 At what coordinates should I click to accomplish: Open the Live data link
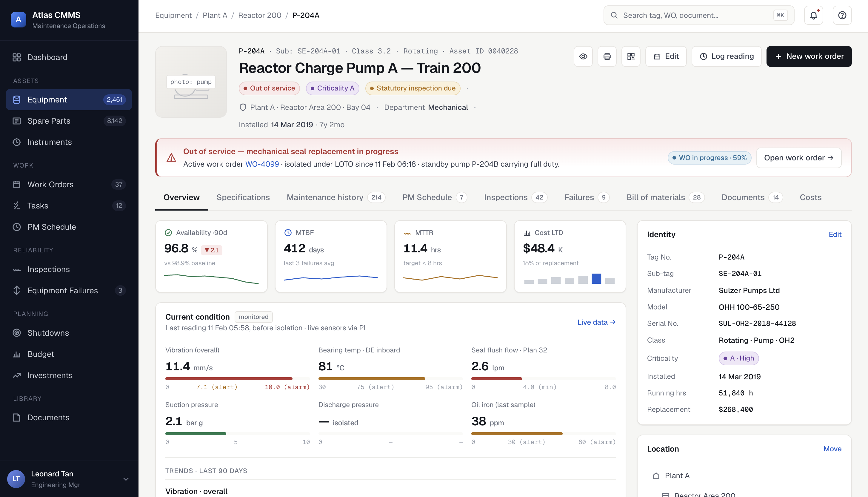(x=596, y=322)
